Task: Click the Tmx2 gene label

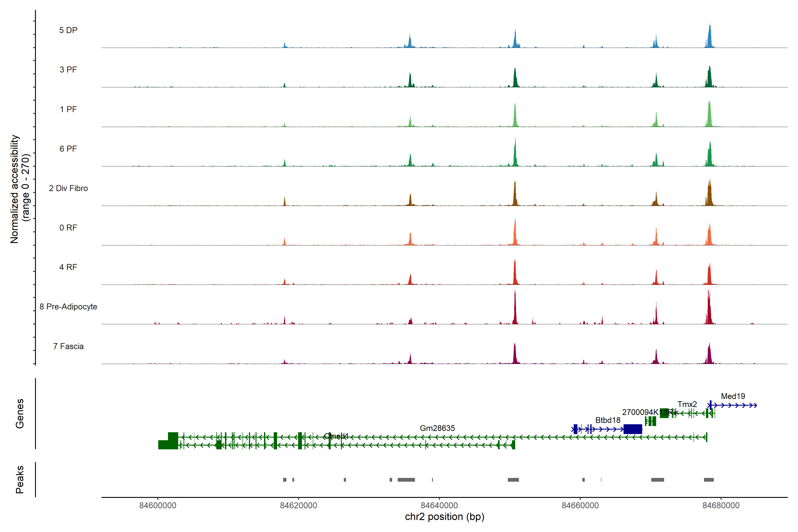Action: tap(687, 404)
